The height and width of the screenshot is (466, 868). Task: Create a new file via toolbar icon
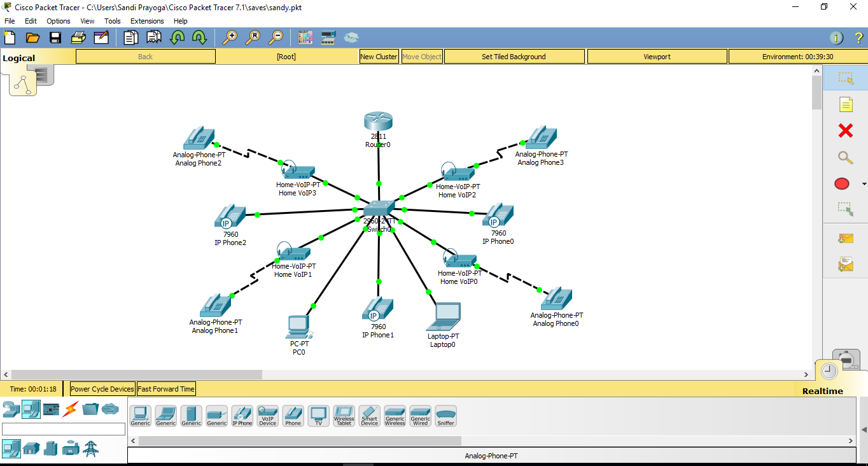click(10, 38)
